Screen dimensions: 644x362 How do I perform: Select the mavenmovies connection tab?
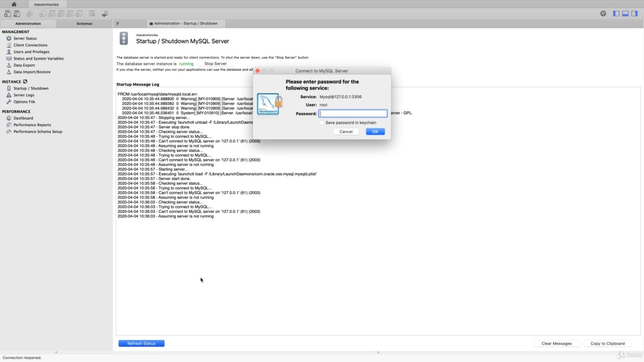click(x=46, y=4)
